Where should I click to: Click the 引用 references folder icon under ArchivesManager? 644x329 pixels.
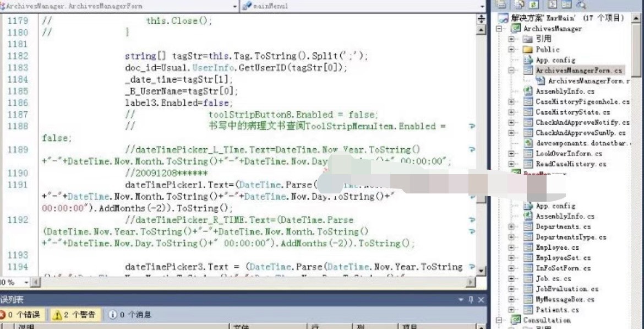pos(528,39)
